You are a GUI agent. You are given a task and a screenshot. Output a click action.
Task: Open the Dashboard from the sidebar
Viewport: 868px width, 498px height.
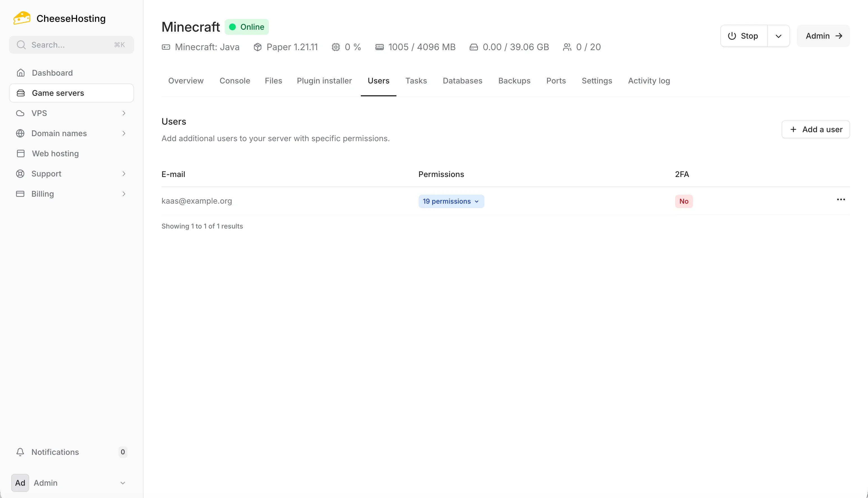pos(52,73)
